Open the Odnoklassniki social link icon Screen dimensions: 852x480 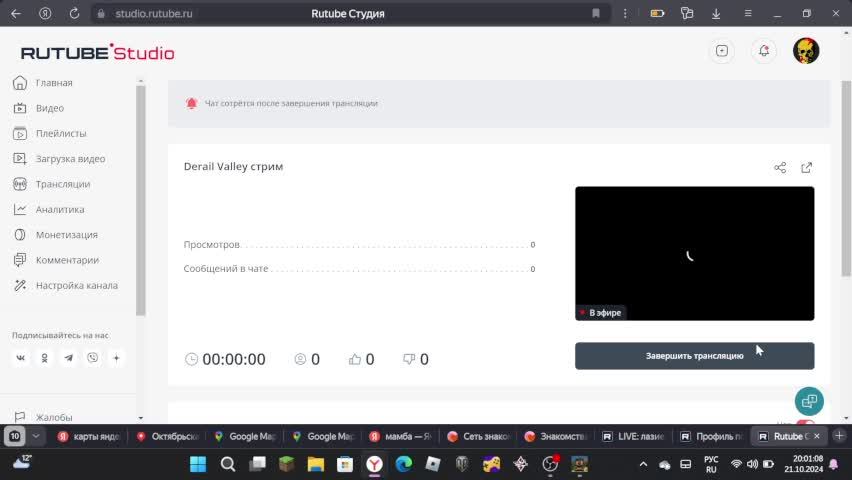pos(45,358)
